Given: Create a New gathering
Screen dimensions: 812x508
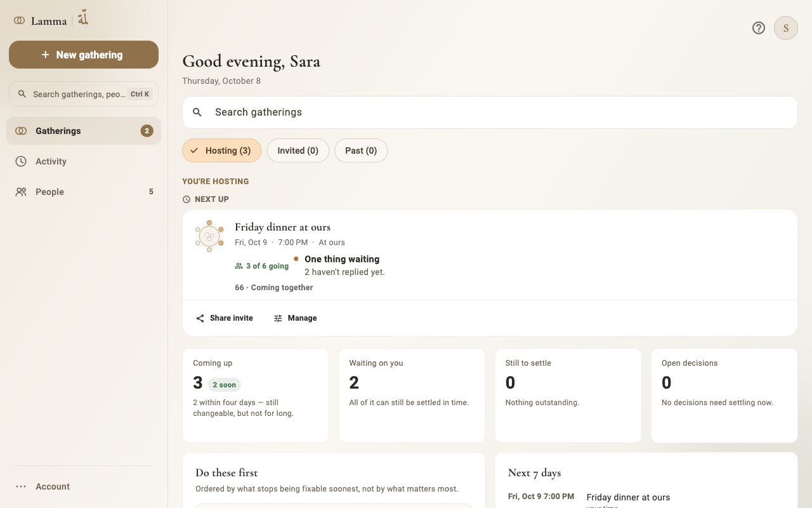Looking at the screenshot, I should [84, 55].
